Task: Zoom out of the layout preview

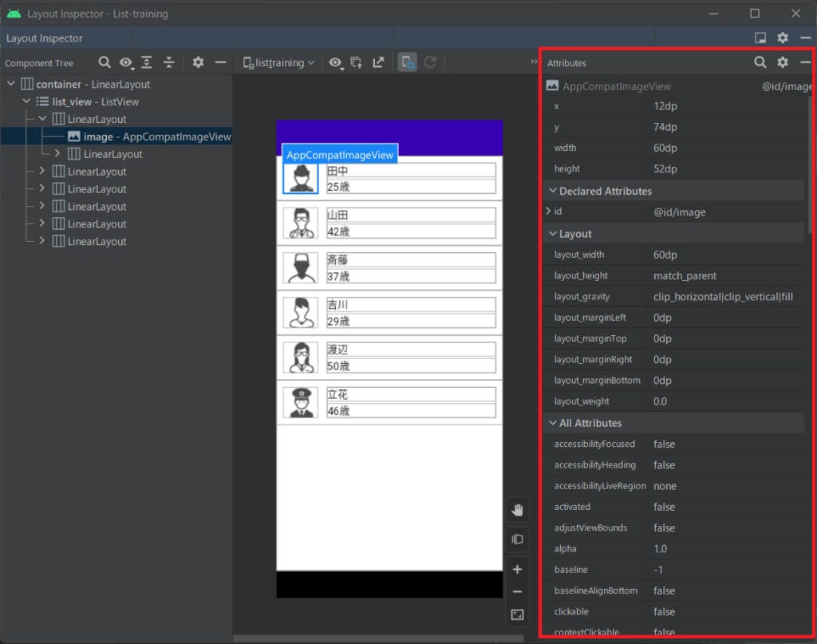Action: pyautogui.click(x=517, y=591)
